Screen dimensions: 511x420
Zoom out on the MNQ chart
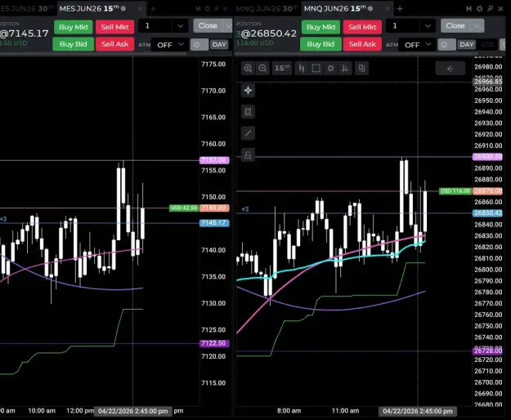click(262, 68)
